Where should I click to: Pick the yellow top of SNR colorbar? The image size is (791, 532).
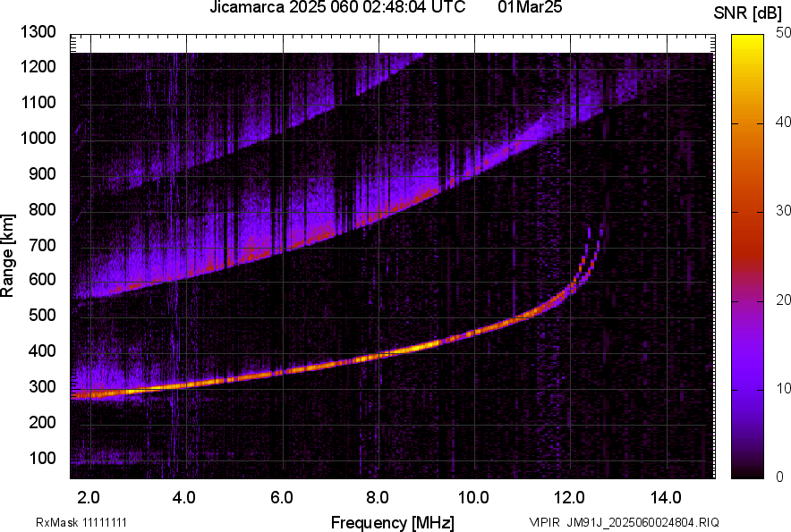point(748,41)
